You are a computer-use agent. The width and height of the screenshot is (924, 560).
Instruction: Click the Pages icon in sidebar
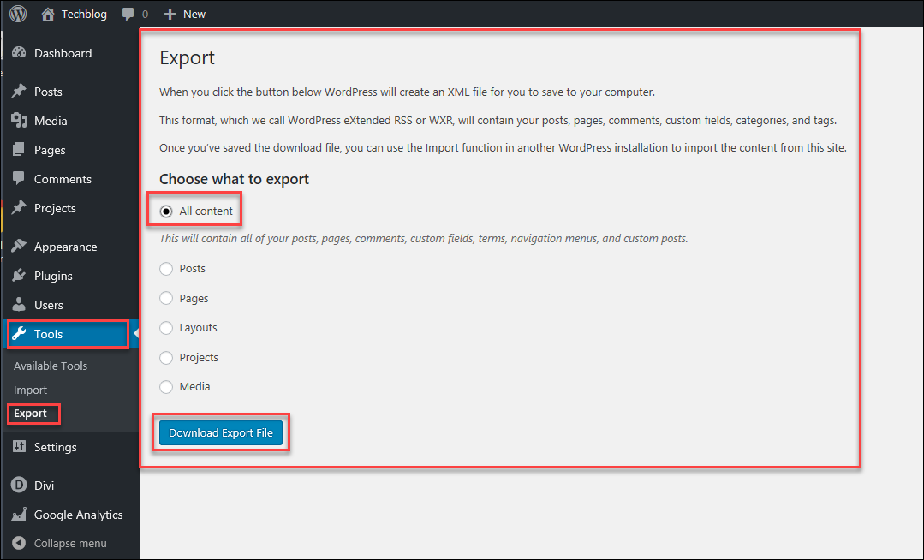tap(19, 149)
